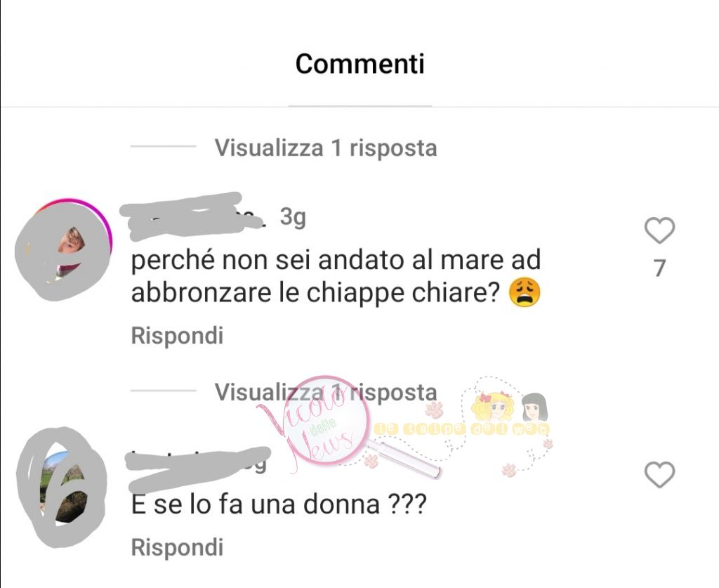
Task: View the 7 likes count on first comment
Action: tap(659, 268)
